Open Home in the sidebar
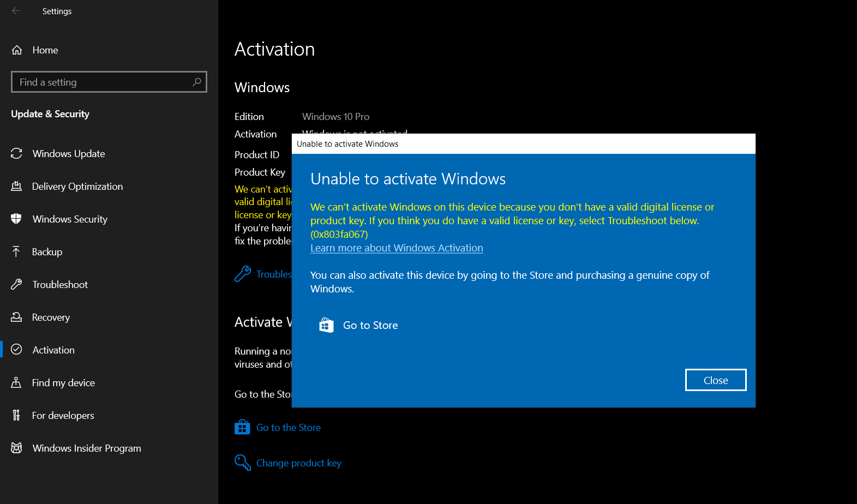857x504 pixels. point(45,50)
